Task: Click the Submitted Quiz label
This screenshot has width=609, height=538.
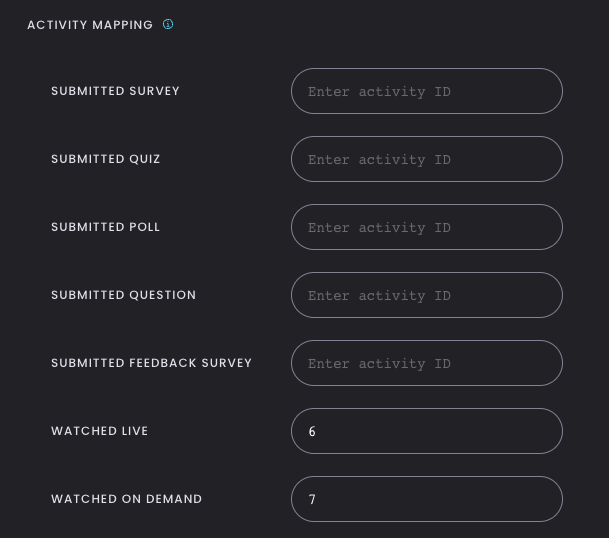Action: coord(106,159)
